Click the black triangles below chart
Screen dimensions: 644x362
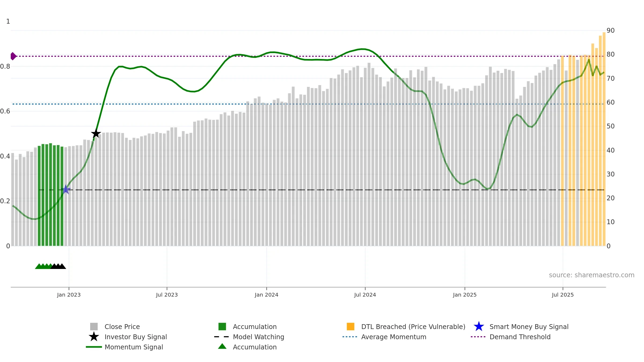(x=58, y=266)
